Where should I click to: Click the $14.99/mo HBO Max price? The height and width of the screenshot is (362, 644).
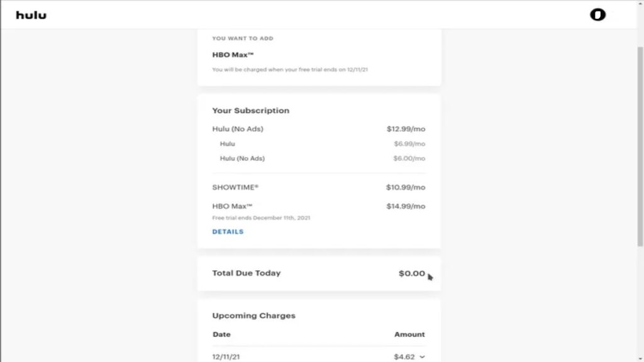point(405,206)
